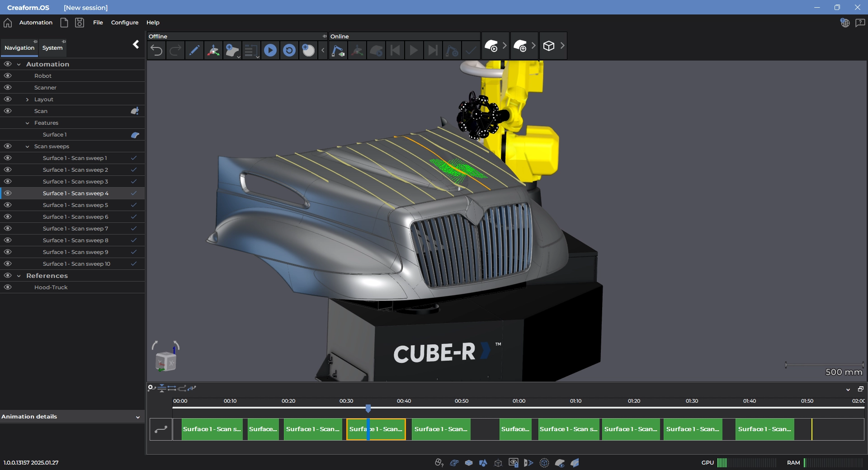Switch to the System tab
This screenshot has height=470, width=868.
pos(52,48)
